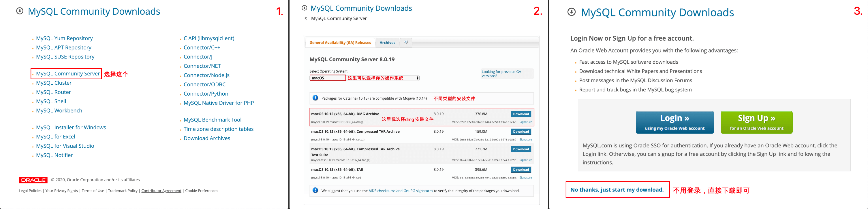This screenshot has width=868, height=209.
Task: Click Looking for previous GA versions link
Action: click(x=501, y=74)
